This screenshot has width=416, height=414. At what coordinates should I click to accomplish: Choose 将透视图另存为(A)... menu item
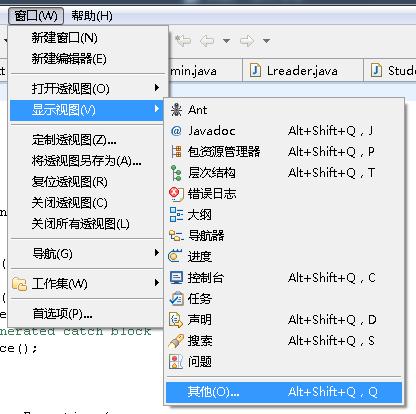coord(87,161)
